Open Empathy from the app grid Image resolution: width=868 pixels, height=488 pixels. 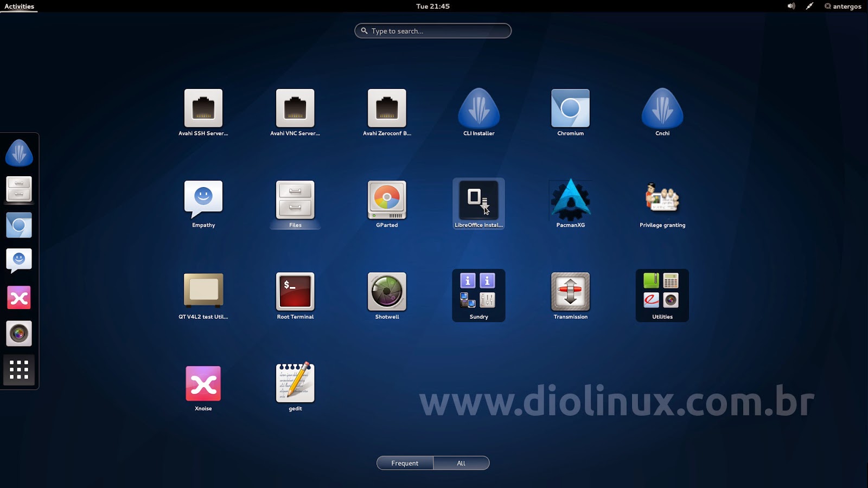coord(203,204)
